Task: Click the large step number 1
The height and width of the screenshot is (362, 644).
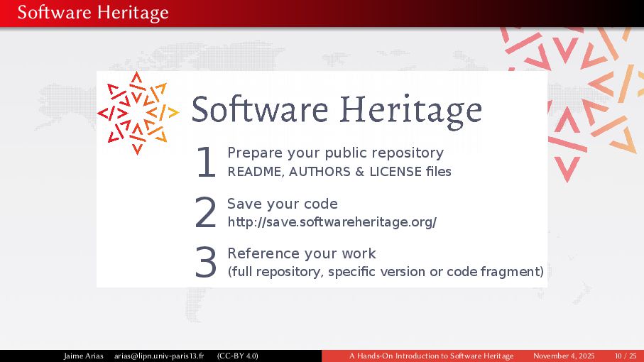Action: (206, 162)
